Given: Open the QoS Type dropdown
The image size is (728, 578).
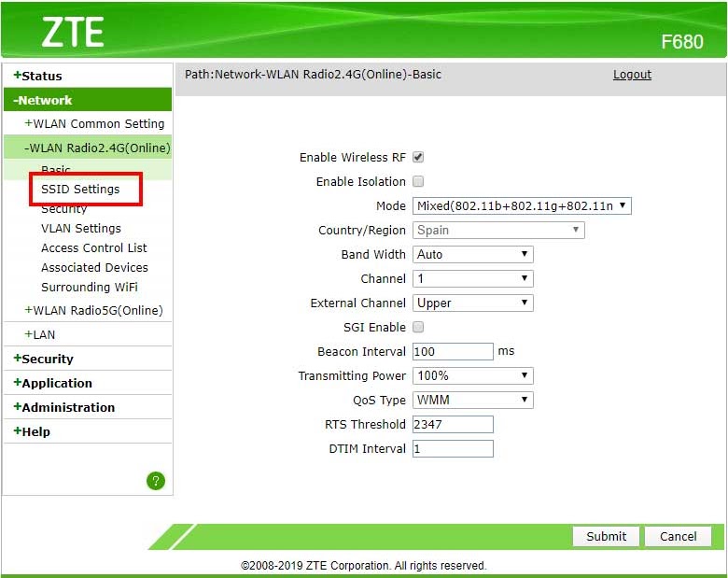Looking at the screenshot, I should click(x=472, y=400).
